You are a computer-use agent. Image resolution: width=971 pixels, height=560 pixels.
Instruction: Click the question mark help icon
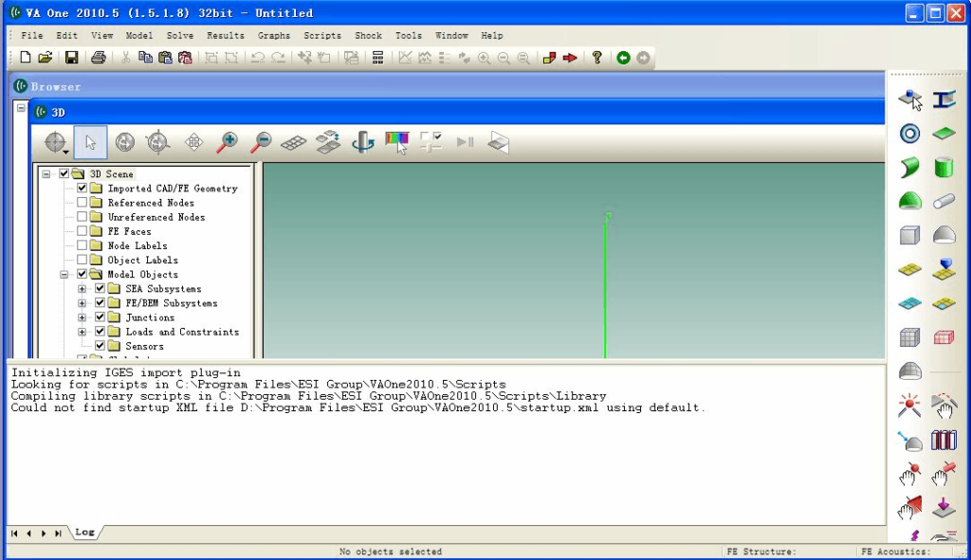coord(597,58)
